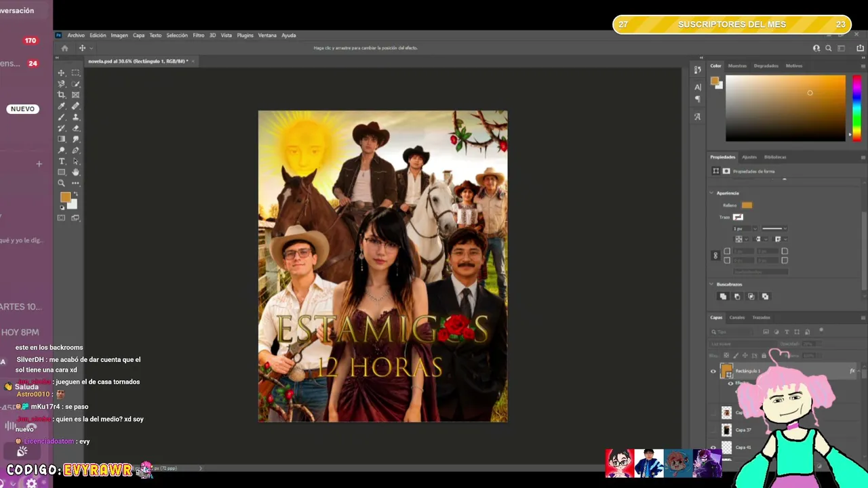Open the Color panel options menu
This screenshot has width=868, height=488.
[863, 66]
